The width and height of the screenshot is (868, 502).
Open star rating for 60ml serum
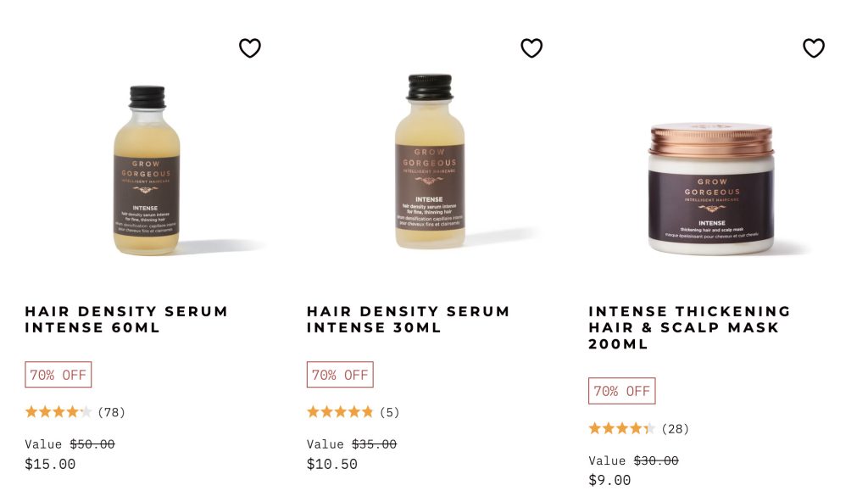click(x=58, y=411)
